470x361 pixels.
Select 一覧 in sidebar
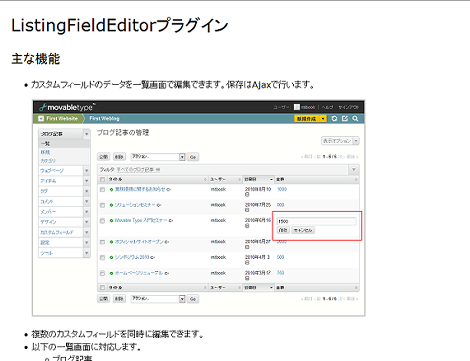point(45,144)
